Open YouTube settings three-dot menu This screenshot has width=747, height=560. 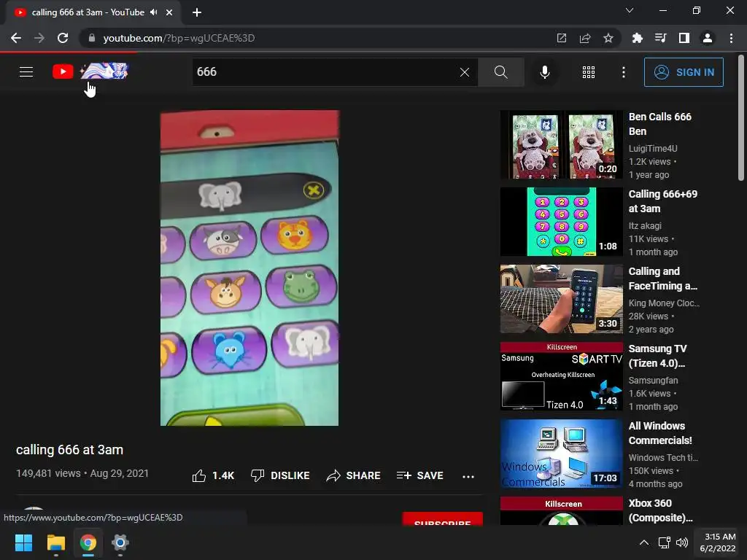click(624, 72)
